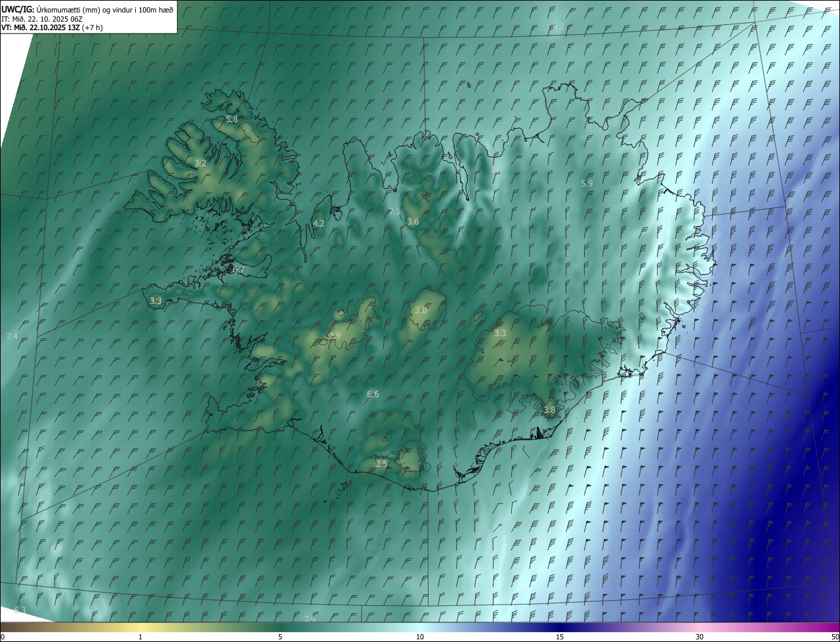Click the 50 tick on the color scale
This screenshot has height=642, width=840.
[x=834, y=637]
